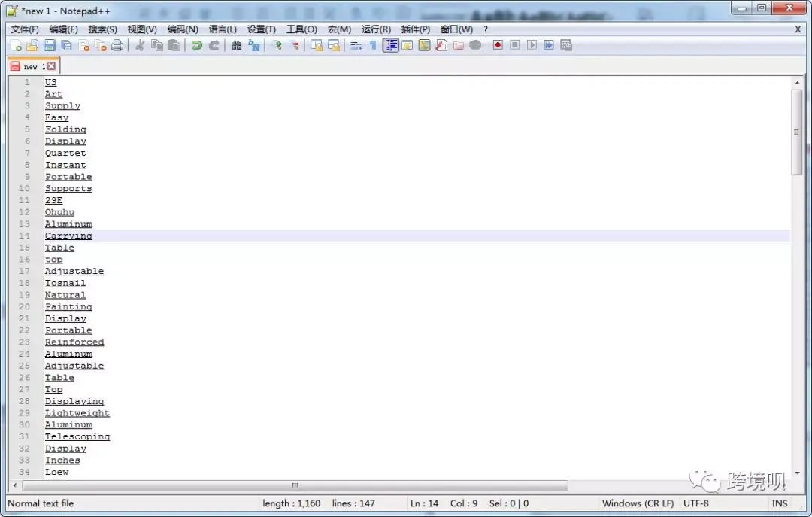Click the Redo arrow icon

214,46
